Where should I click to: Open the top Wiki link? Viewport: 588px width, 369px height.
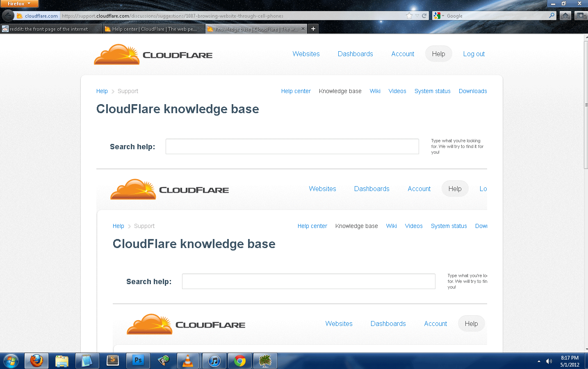[375, 91]
